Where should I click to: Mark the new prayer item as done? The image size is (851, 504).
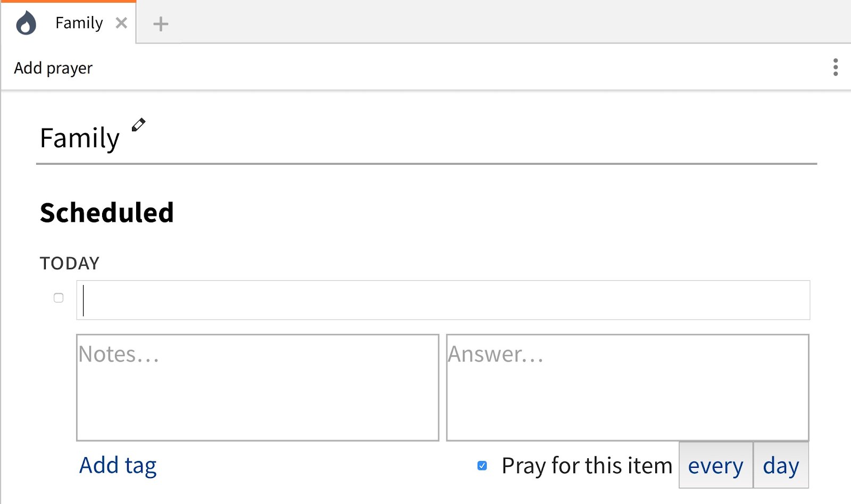pos(59,298)
